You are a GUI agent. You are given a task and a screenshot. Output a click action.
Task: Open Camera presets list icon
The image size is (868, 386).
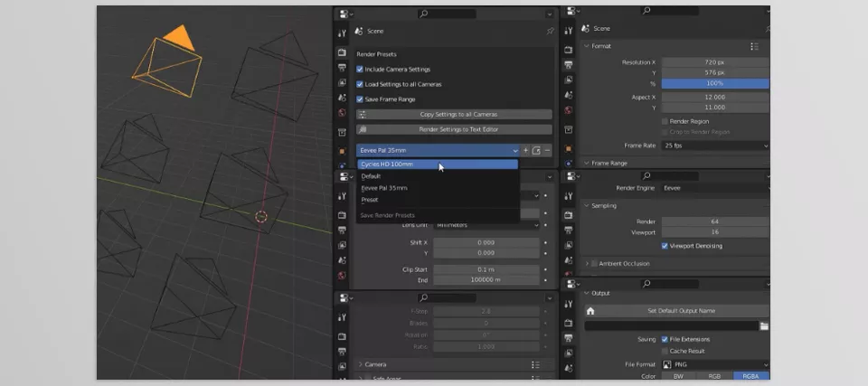point(535,364)
